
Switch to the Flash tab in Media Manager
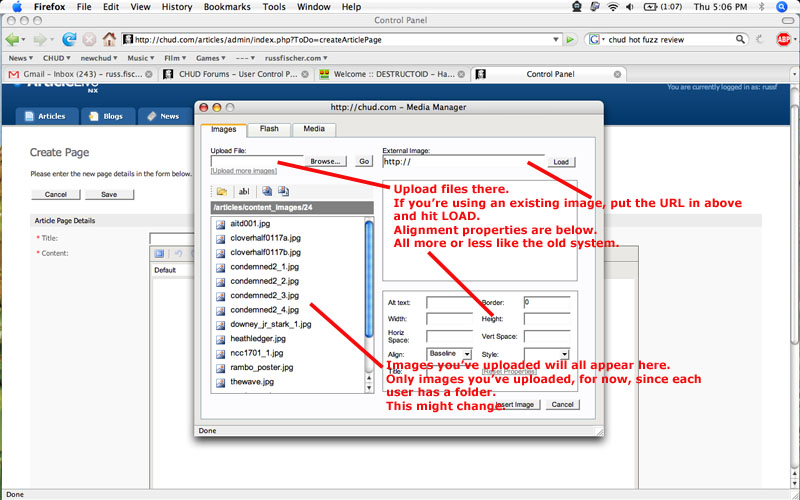click(269, 129)
